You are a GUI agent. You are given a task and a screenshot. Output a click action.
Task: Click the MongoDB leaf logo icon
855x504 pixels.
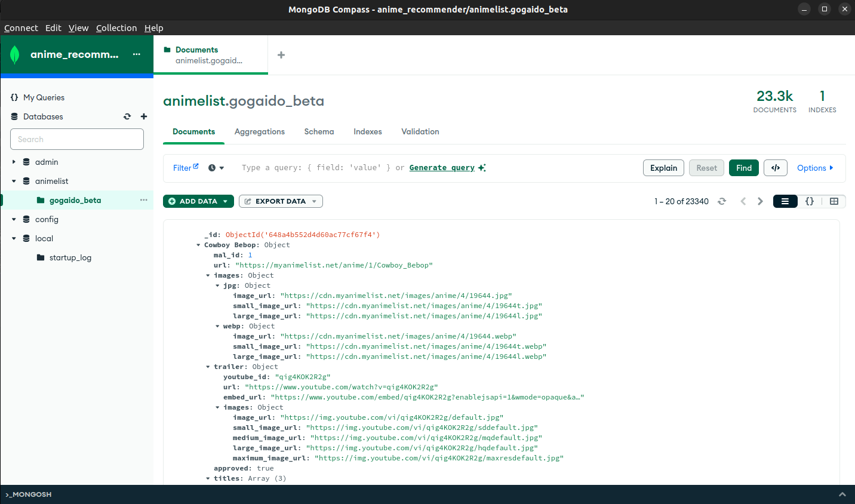click(x=15, y=55)
